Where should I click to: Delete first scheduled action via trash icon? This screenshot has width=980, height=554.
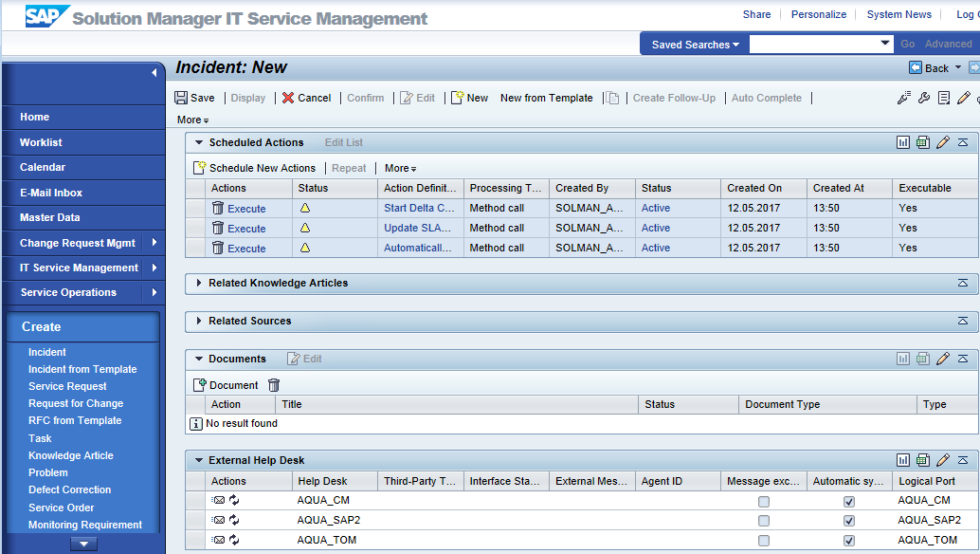coord(218,208)
